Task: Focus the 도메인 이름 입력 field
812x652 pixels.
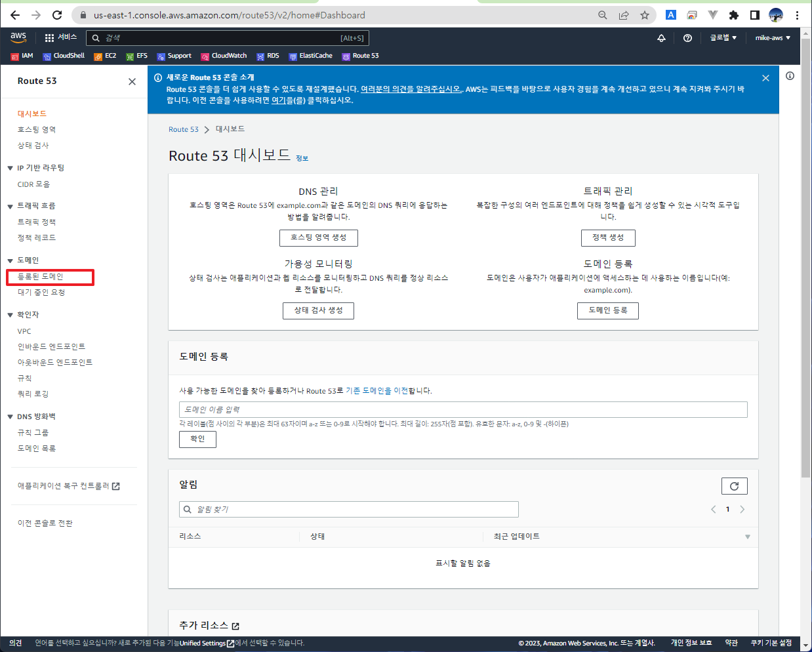Action: click(x=463, y=409)
